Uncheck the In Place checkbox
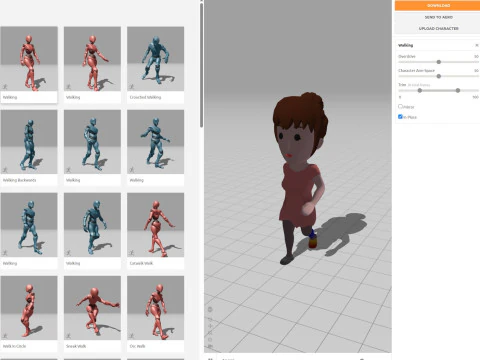This screenshot has height=360, width=480. tap(400, 117)
